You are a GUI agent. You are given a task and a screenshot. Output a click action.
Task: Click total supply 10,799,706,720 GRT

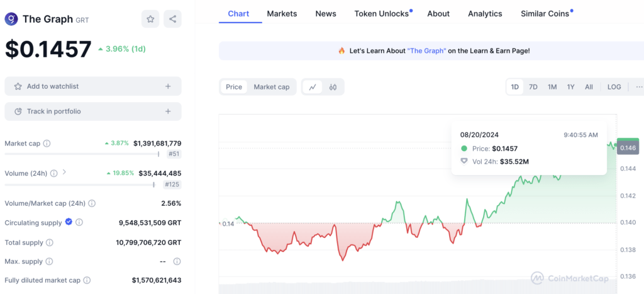[x=148, y=242]
